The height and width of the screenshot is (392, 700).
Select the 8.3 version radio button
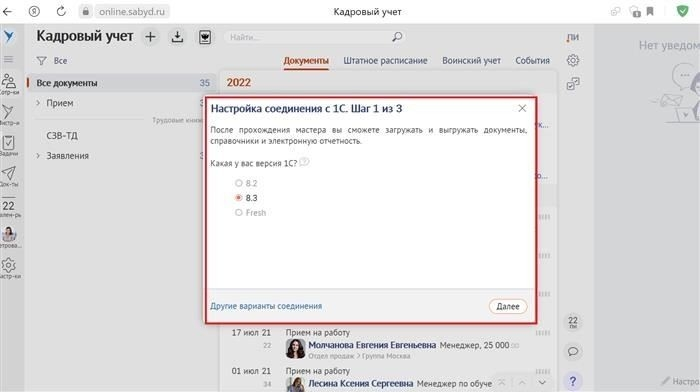click(x=239, y=198)
